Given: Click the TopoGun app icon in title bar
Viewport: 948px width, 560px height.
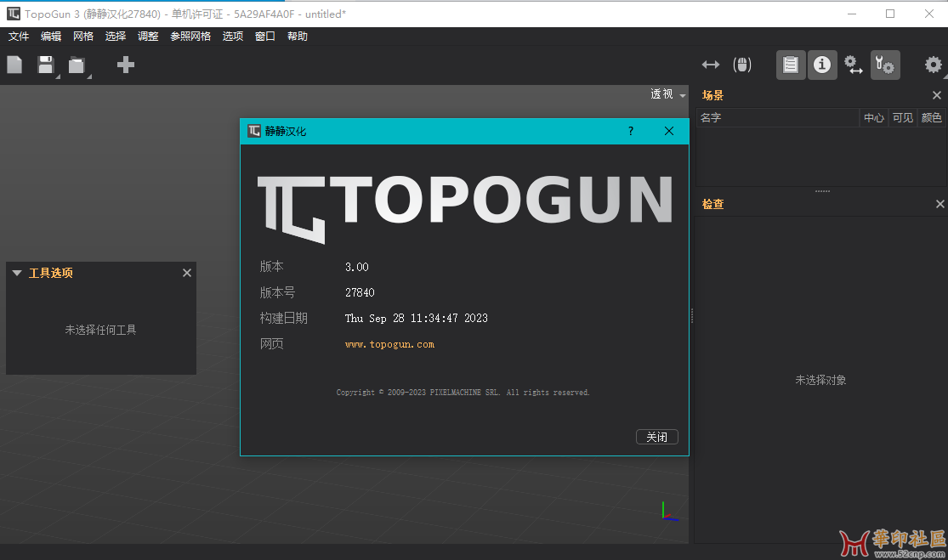Looking at the screenshot, I should coord(14,14).
